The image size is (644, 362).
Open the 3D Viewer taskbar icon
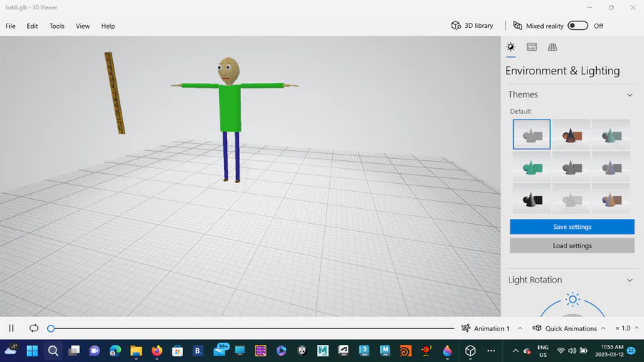[x=470, y=351]
